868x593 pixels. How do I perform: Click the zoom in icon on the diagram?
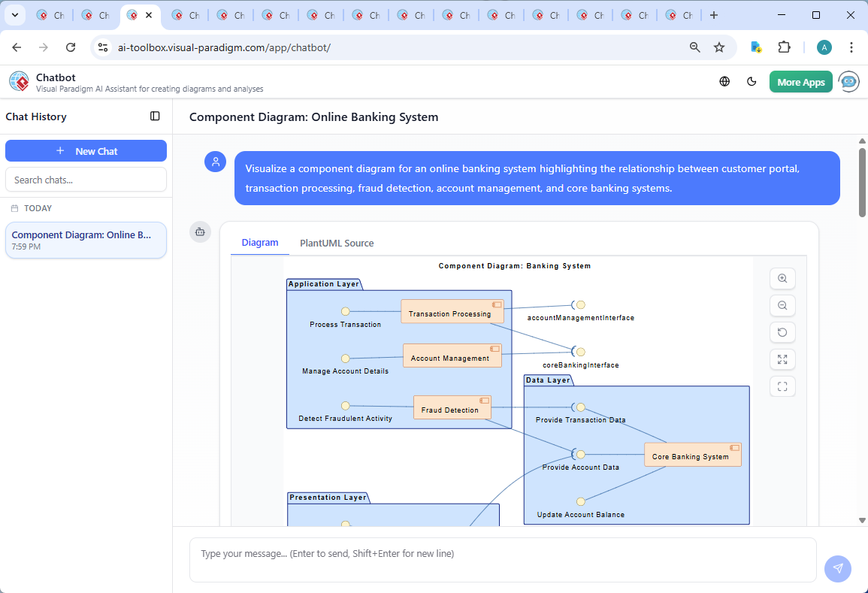(782, 278)
